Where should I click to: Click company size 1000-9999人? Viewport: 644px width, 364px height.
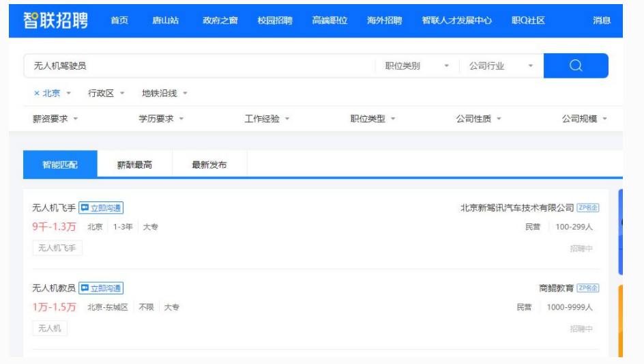point(570,307)
